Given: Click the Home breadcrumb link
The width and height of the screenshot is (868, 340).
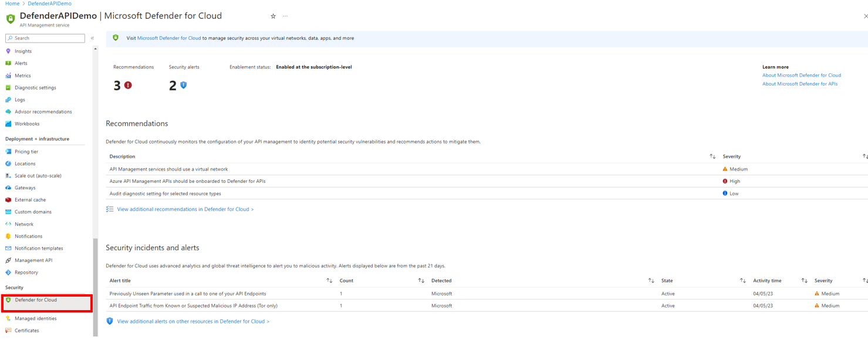Looking at the screenshot, I should pos(12,4).
